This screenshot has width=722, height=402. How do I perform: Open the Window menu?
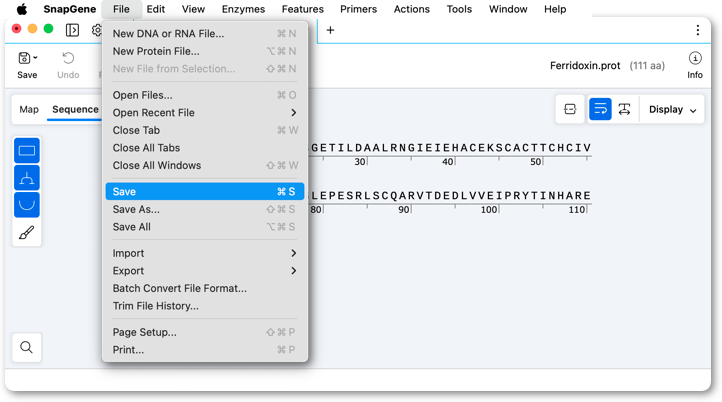508,9
